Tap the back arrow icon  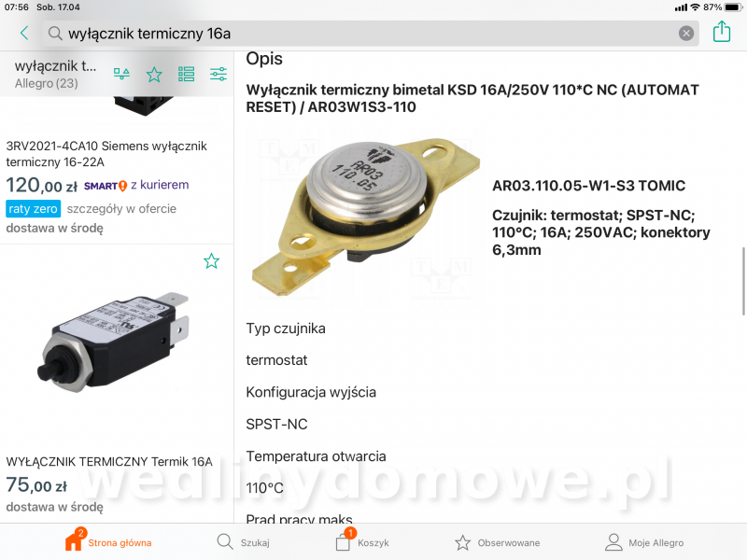[25, 33]
